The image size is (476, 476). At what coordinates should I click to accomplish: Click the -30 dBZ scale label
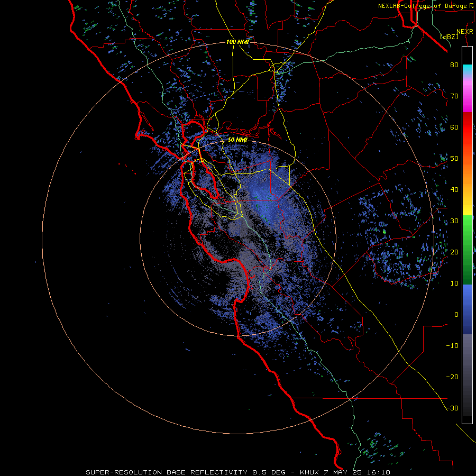(x=452, y=408)
